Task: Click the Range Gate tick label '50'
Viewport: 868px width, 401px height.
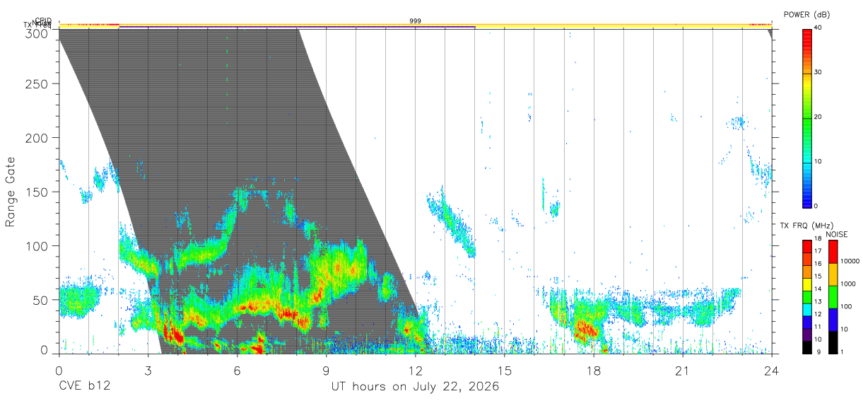Action: coord(42,300)
